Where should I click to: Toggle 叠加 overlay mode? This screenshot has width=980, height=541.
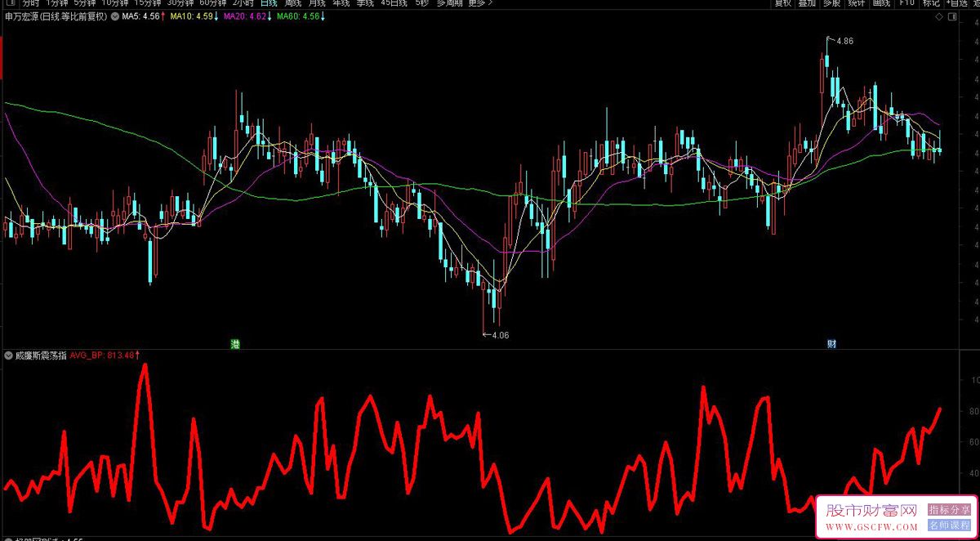click(808, 3)
